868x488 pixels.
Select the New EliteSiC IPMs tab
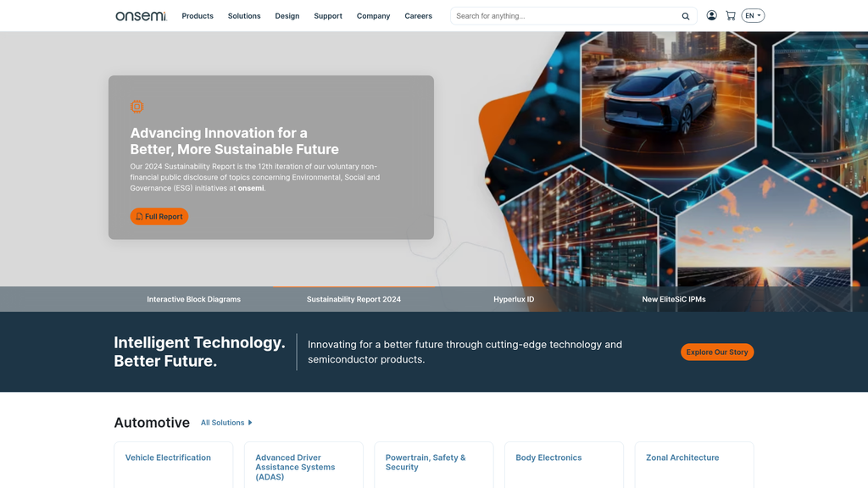pos(674,299)
